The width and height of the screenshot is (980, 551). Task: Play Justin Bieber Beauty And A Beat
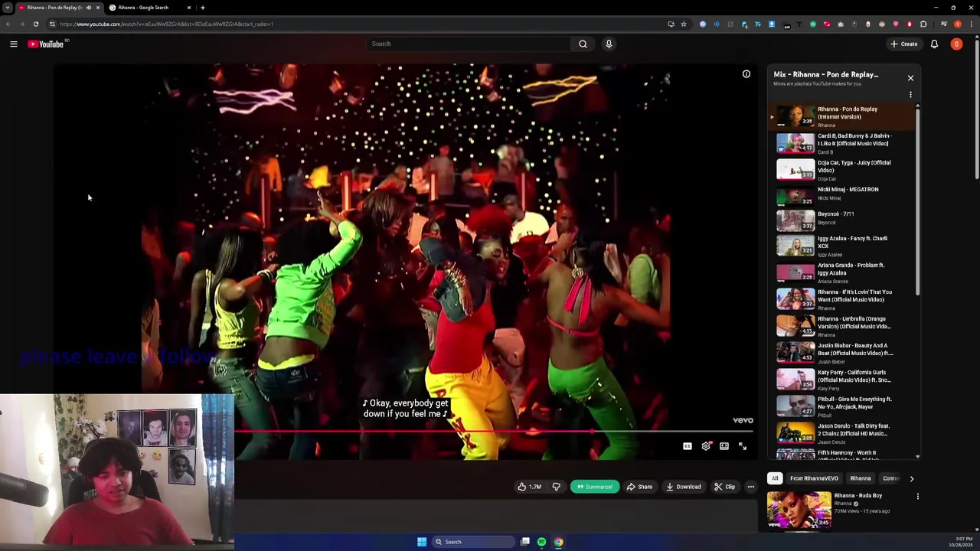point(842,353)
